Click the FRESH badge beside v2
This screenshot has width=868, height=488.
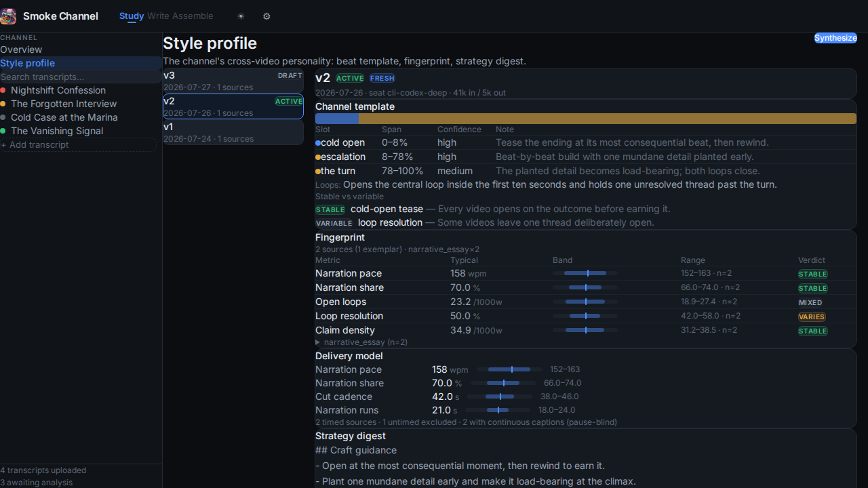pyautogui.click(x=382, y=79)
